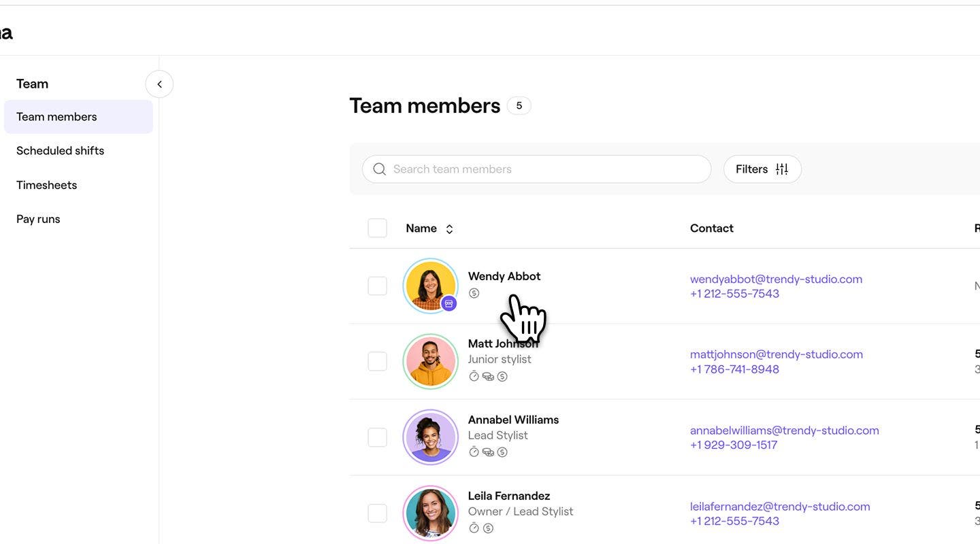
Task: Open Timesheets from the Team menu
Action: point(46,185)
